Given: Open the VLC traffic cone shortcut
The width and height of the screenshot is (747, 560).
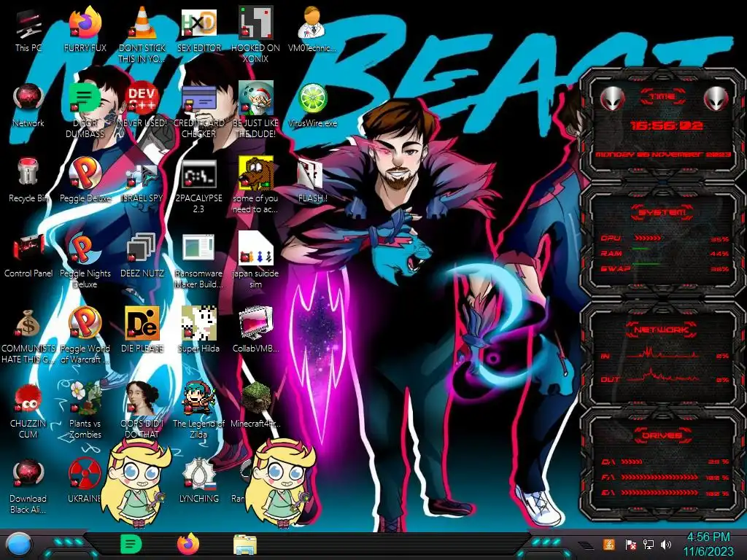Looking at the screenshot, I should pos(142,36).
